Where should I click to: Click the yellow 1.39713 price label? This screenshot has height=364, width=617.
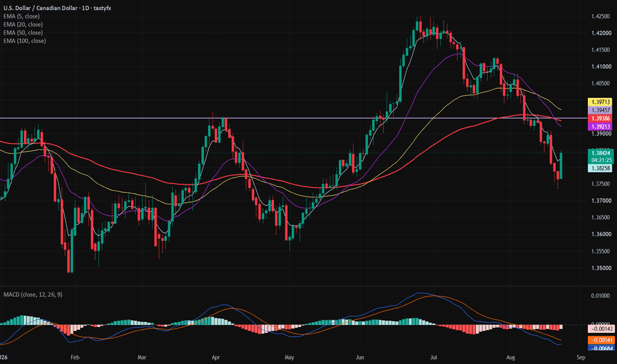coord(600,102)
